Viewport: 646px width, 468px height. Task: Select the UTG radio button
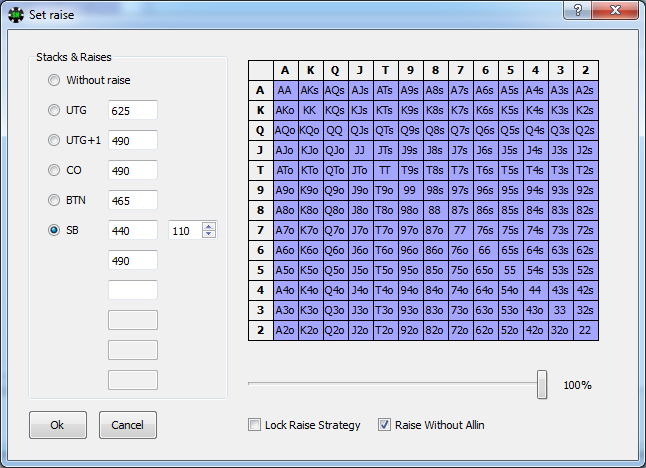point(54,110)
